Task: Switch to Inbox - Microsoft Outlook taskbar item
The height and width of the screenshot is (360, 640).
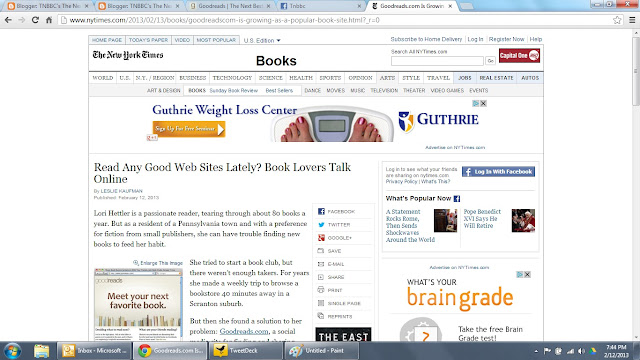Action: 95,351
